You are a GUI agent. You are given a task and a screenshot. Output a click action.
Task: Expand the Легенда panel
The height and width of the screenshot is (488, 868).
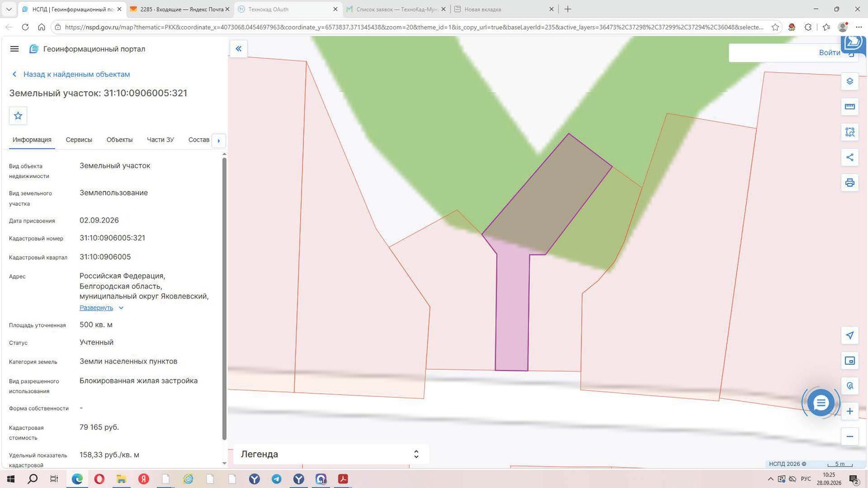[x=415, y=454]
